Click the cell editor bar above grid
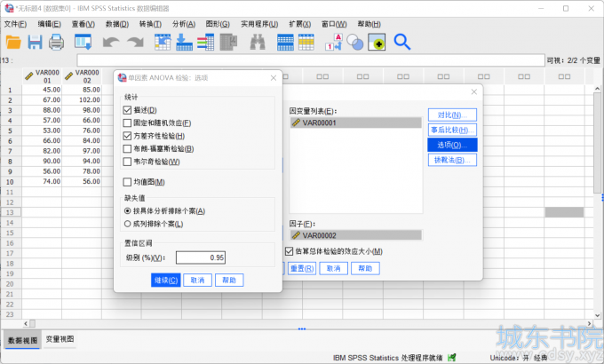Image resolution: width=604 pixels, height=364 pixels. [x=311, y=60]
